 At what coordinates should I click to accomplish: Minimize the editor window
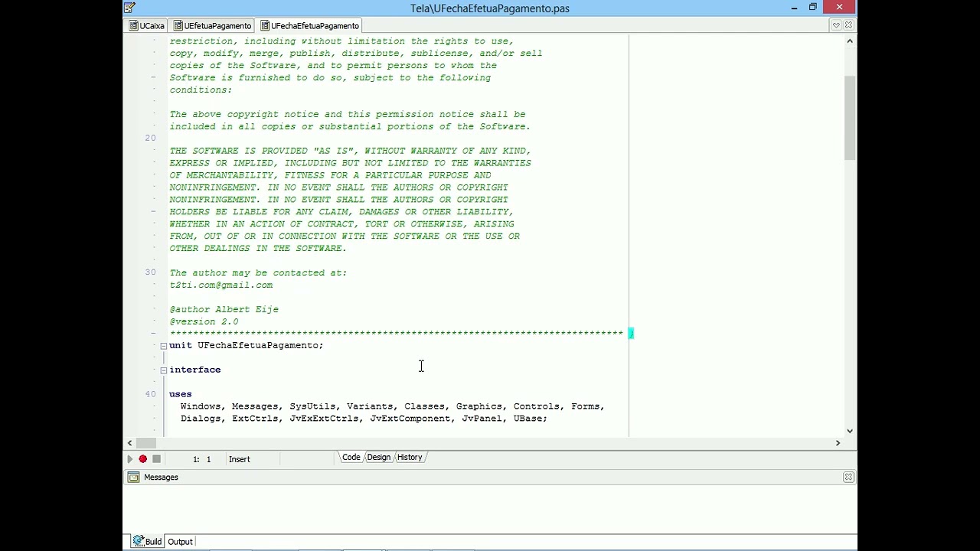tap(794, 8)
